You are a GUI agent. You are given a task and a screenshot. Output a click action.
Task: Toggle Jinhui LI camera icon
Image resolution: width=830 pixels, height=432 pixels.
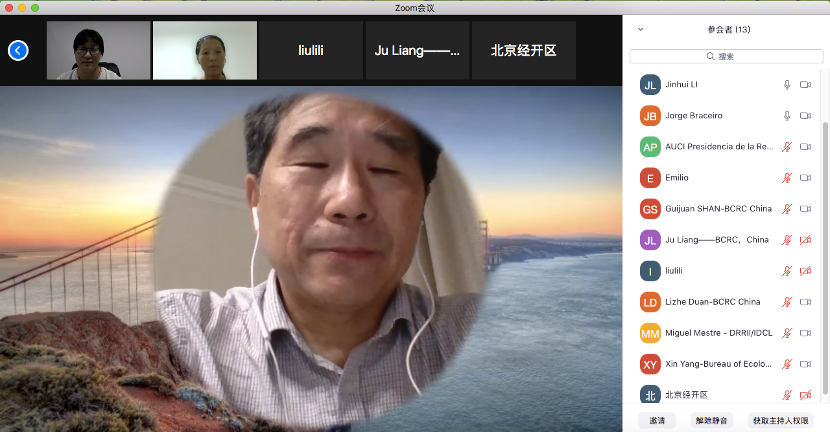[x=805, y=85]
